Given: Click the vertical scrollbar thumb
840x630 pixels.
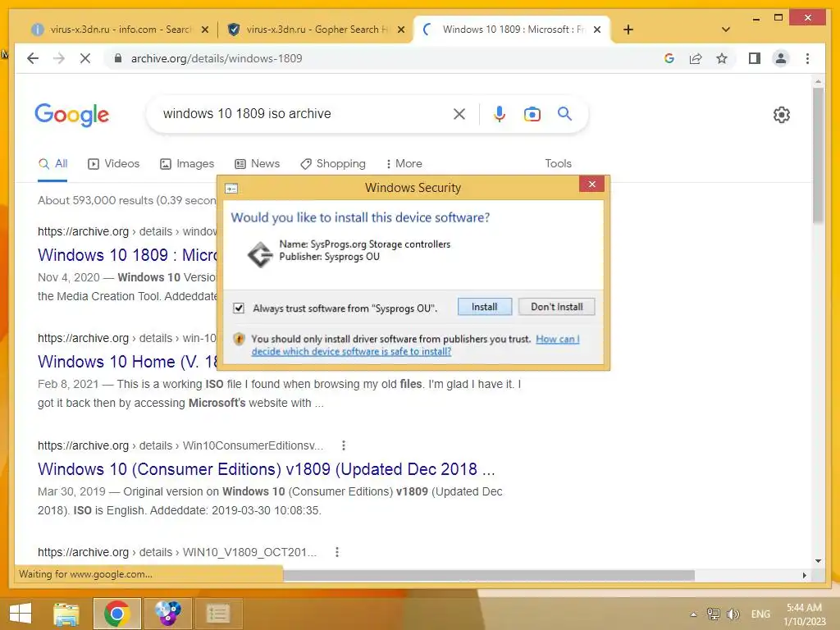Looking at the screenshot, I should [818, 155].
